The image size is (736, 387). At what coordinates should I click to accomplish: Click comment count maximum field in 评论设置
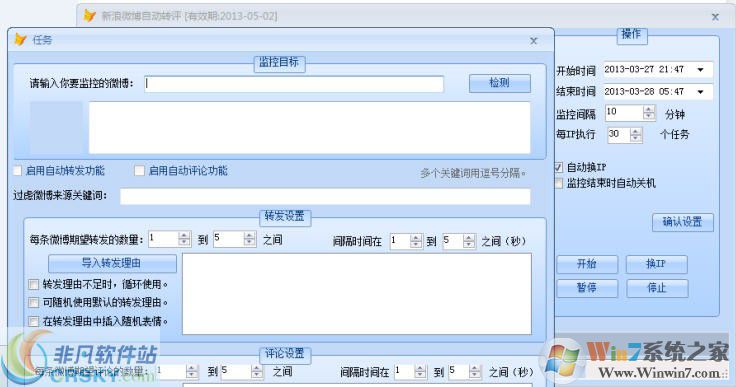pos(236,372)
